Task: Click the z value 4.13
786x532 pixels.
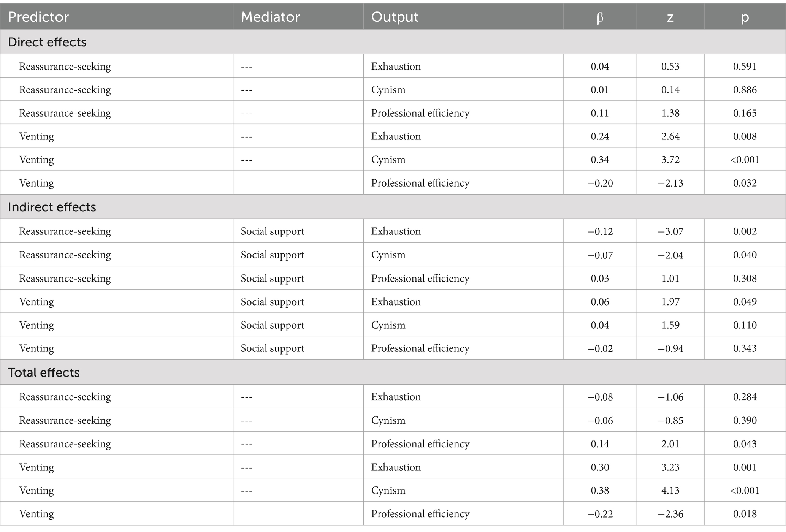Action: [670, 491]
